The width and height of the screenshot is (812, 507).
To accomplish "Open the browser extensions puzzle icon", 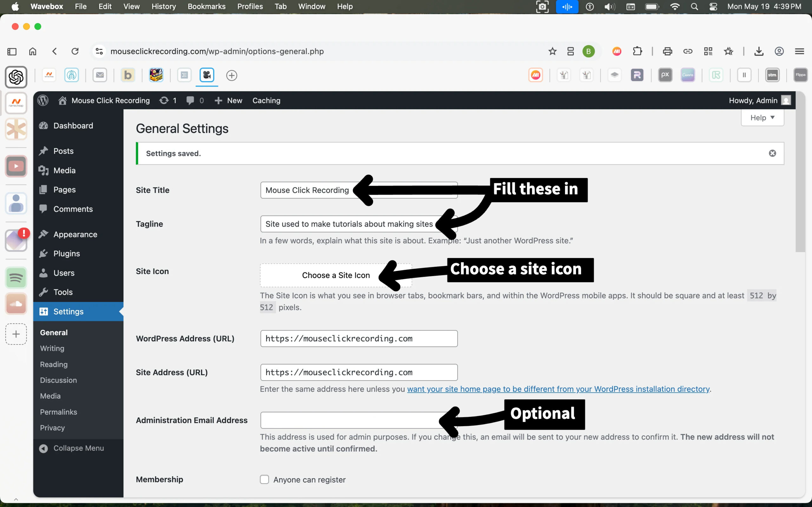I will click(637, 51).
